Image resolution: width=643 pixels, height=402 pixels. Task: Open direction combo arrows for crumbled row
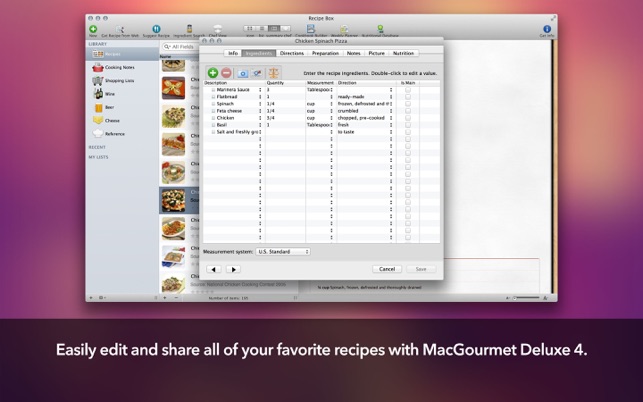click(391, 111)
